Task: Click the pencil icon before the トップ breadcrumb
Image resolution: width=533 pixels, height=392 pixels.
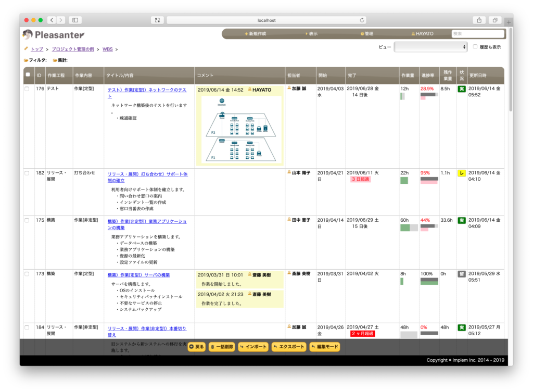Action: point(26,48)
